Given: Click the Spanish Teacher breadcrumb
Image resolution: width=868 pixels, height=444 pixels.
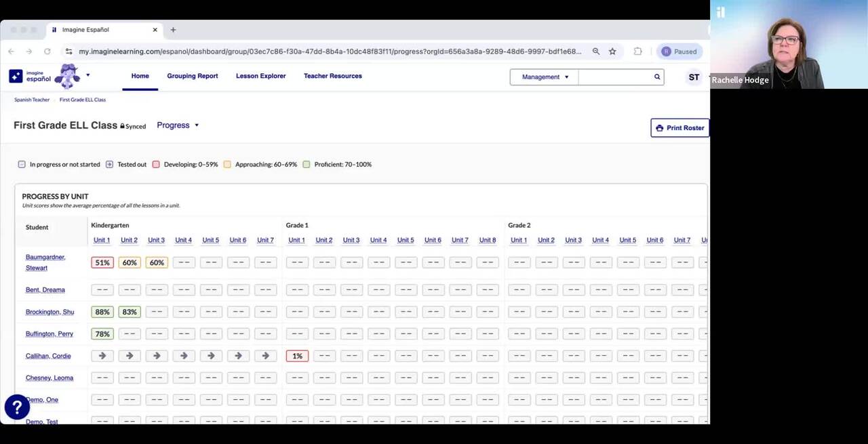Looking at the screenshot, I should (x=32, y=100).
